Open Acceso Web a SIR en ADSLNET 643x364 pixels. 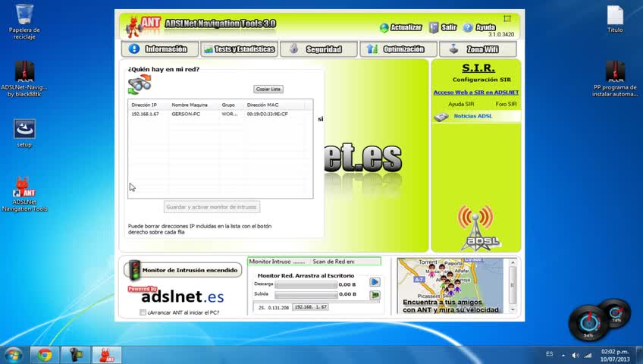click(475, 93)
